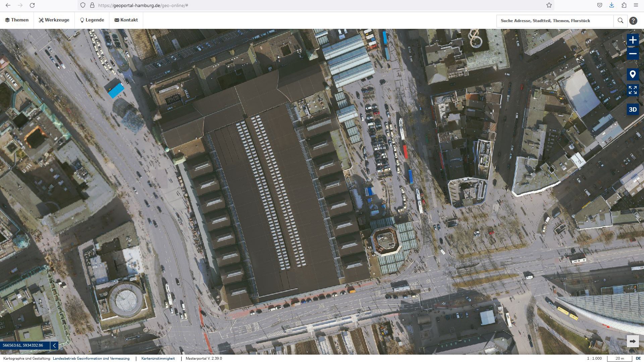
Task: Open the Werkzeuge menu
Action: (54, 20)
